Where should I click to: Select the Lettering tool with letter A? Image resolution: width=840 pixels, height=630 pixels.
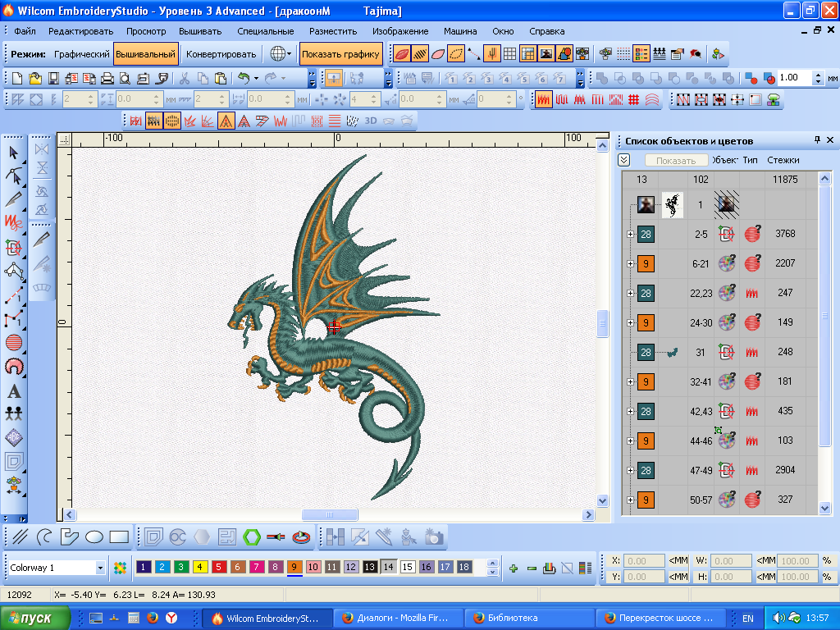13,391
